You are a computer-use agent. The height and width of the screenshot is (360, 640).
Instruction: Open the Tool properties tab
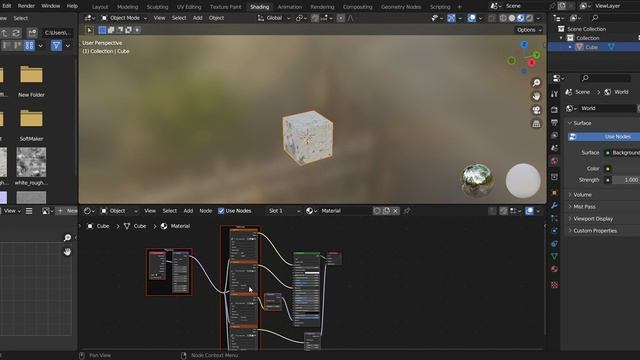(x=554, y=94)
